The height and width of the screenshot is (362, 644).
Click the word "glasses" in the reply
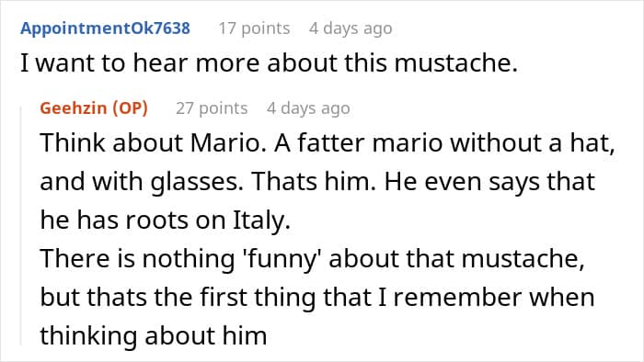[x=194, y=183]
